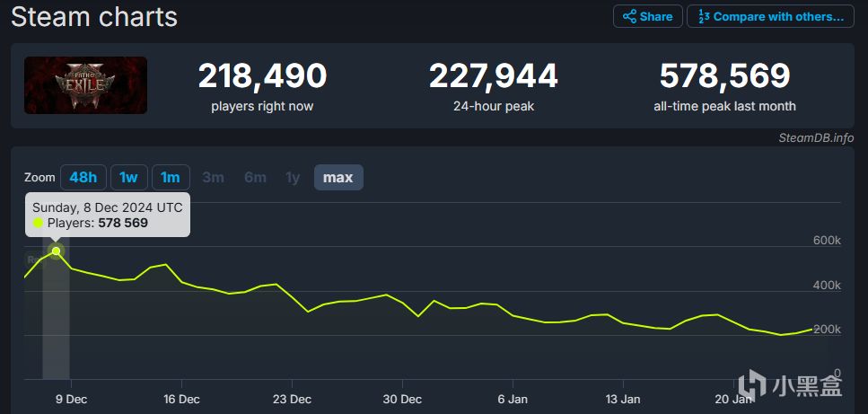The image size is (868, 414).
Task: Click the 13 Jan axis label
Action: coord(623,399)
